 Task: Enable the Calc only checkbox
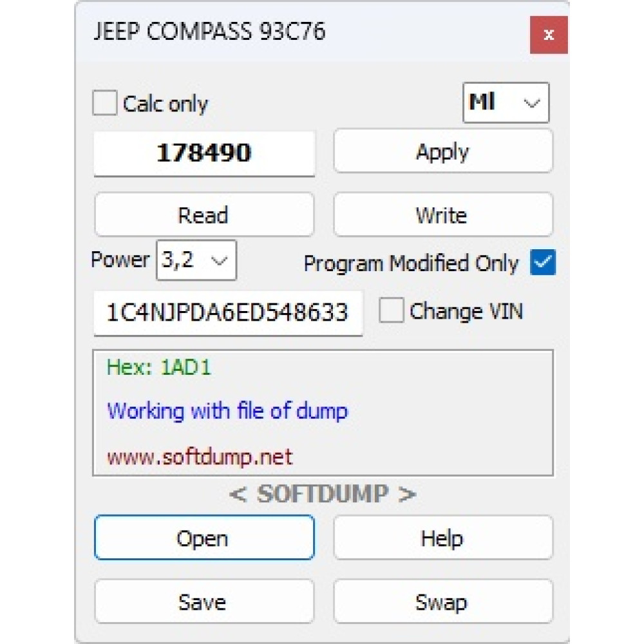[105, 102]
